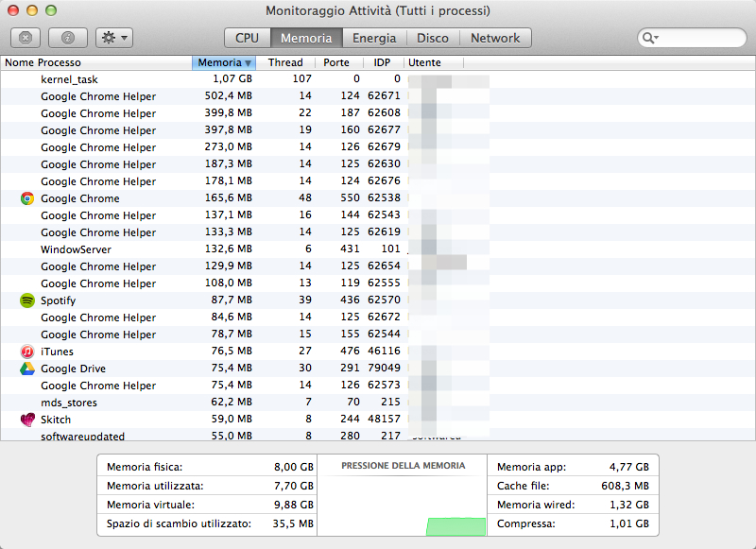Click Spazio di scambio utilizzato label
This screenshot has width=756, height=549.
click(179, 523)
